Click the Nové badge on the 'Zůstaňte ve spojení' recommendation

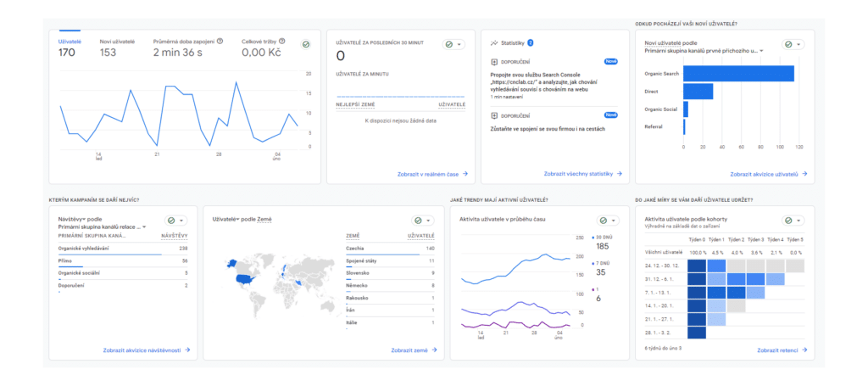(x=610, y=115)
